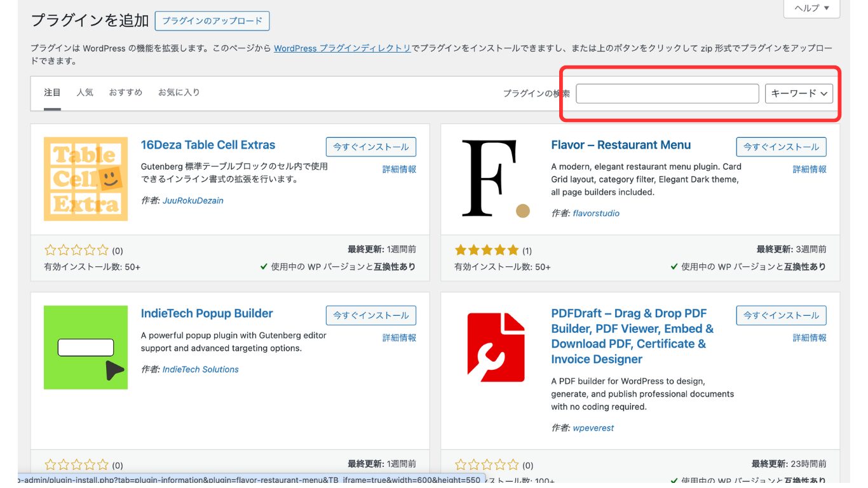
Task: Focus the プラグインの検索 input field
Action: [667, 93]
